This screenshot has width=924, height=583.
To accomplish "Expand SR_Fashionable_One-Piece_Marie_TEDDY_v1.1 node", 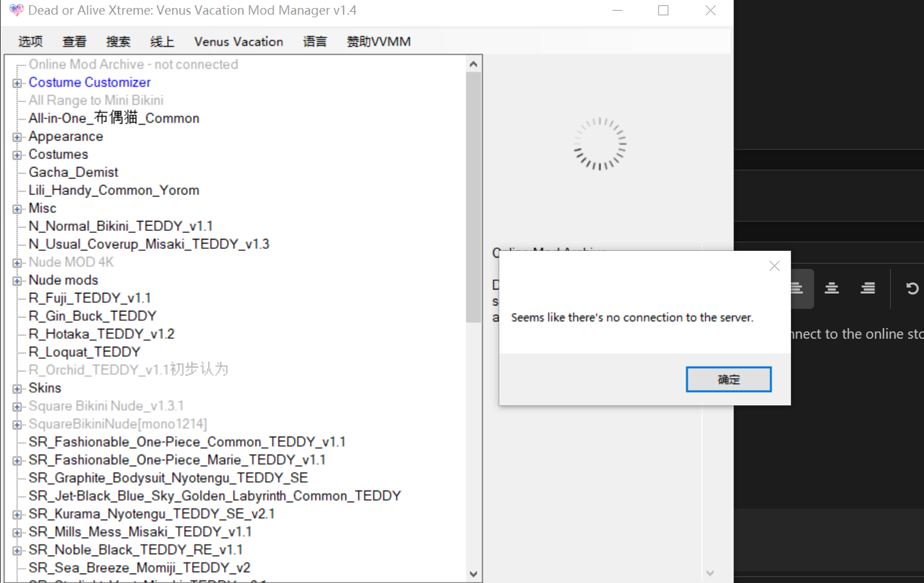I will pos(17,461).
